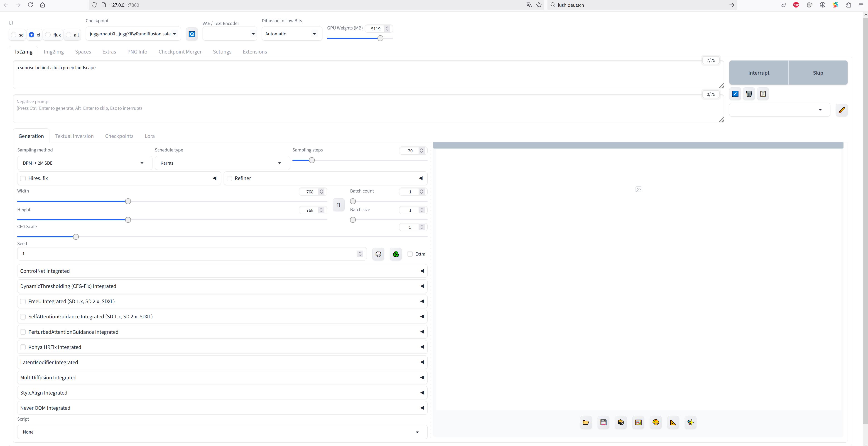The height and width of the screenshot is (446, 868).
Task: Switch to the Img2img tab
Action: (54, 52)
